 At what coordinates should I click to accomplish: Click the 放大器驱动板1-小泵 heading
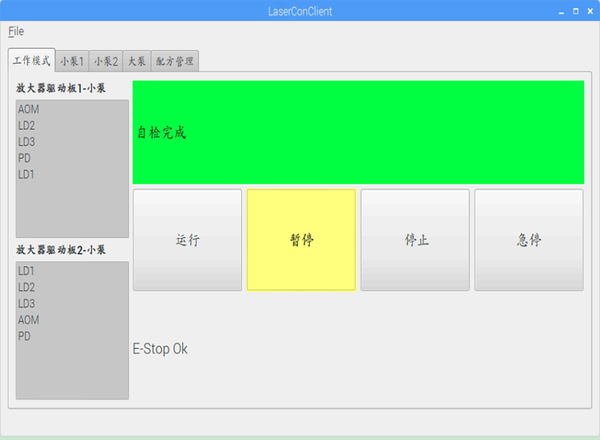coord(61,88)
